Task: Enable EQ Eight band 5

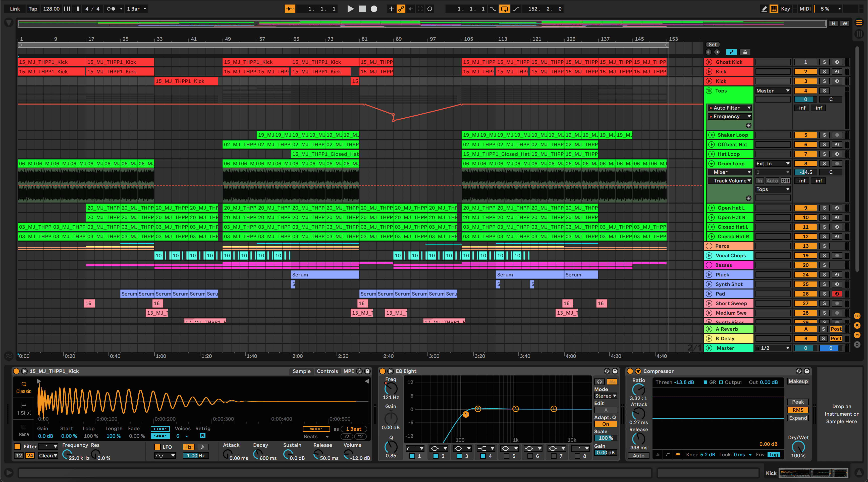Action: [506, 456]
